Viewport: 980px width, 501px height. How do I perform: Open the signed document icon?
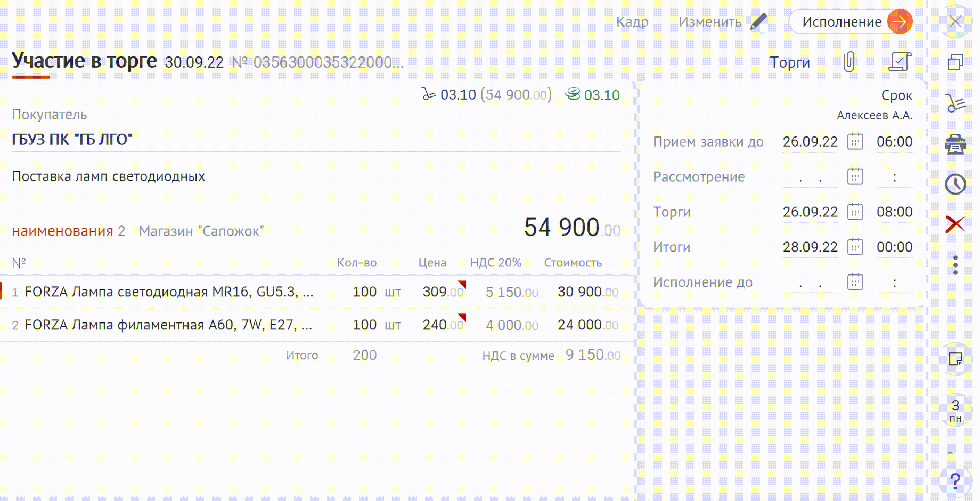[900, 62]
